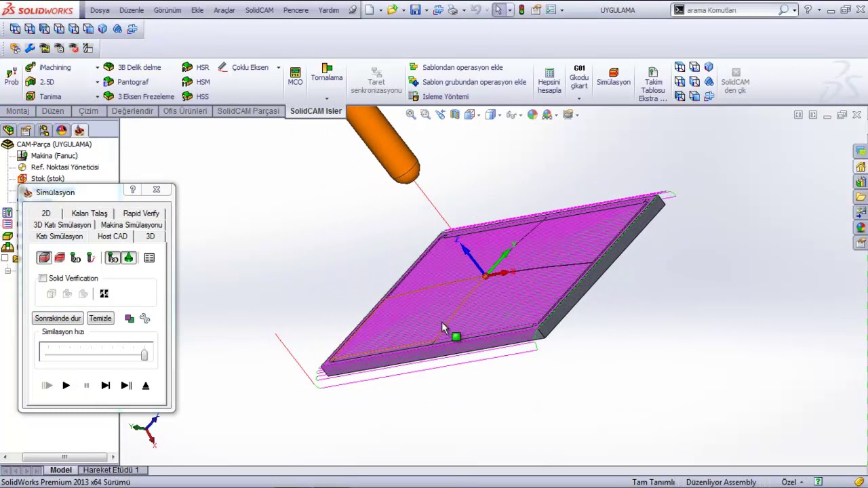The width and height of the screenshot is (868, 488).
Task: Open the Simülasyon dialog help button
Action: [133, 190]
